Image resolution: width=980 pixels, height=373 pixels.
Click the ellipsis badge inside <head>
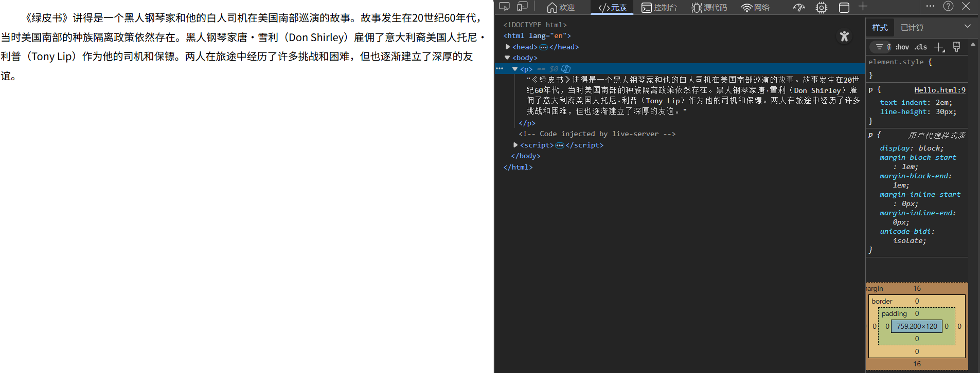(x=543, y=47)
